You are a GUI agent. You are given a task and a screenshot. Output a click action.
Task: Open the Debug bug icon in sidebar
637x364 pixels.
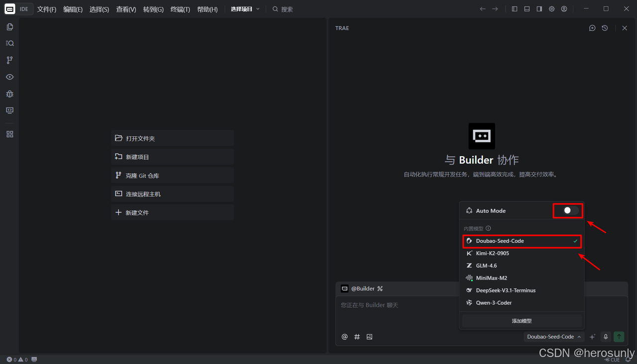[9, 94]
